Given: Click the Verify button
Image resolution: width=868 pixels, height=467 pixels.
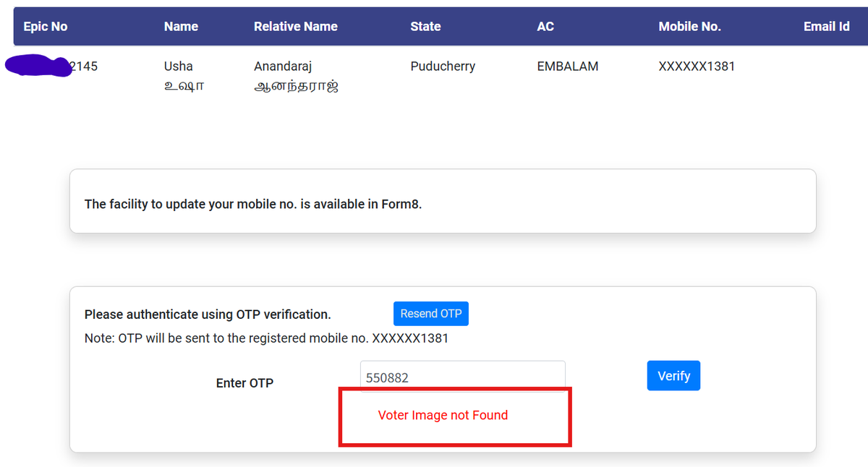Looking at the screenshot, I should 673,376.
